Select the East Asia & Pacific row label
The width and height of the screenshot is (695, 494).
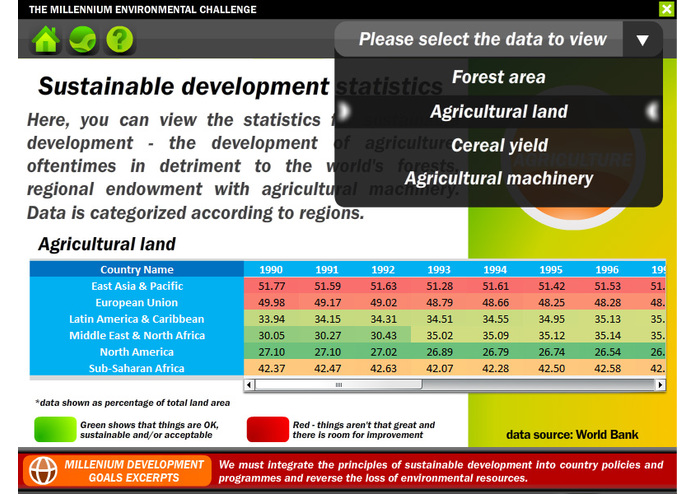click(137, 286)
